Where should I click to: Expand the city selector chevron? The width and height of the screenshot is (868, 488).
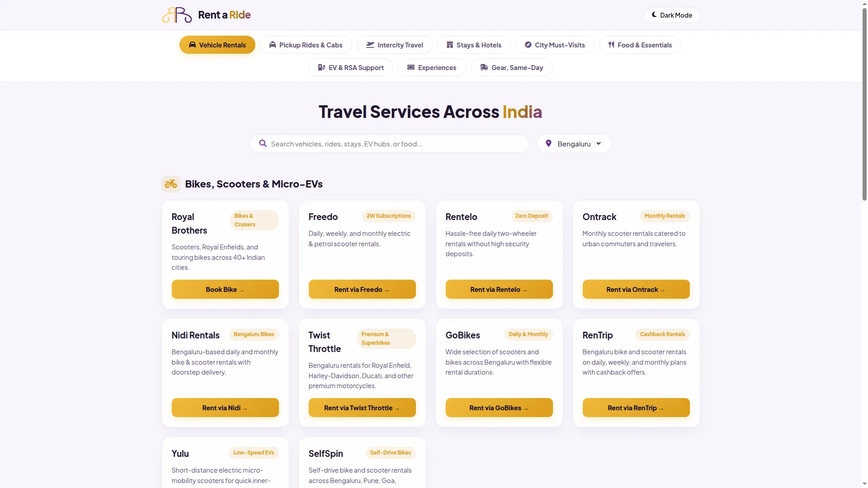coord(599,143)
